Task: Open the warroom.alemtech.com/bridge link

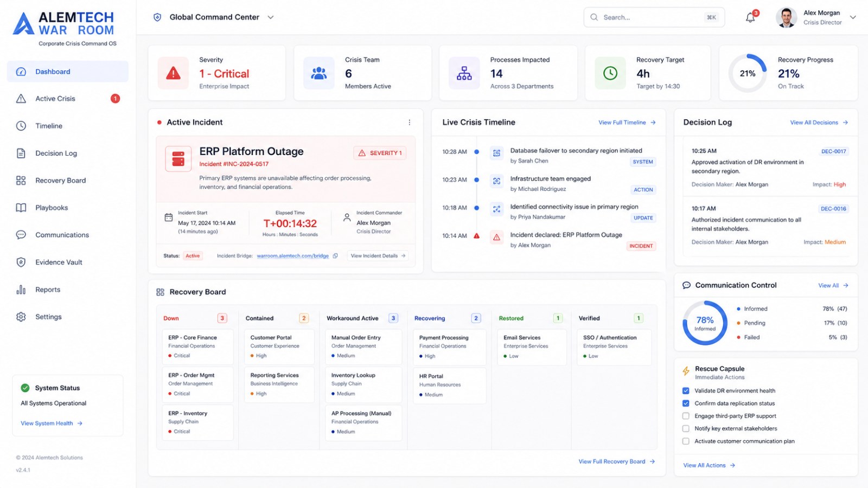Action: (292, 256)
